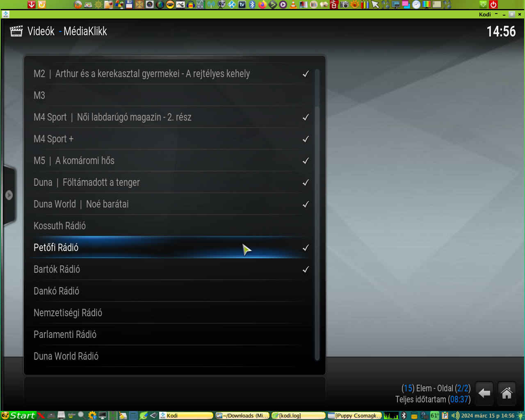Image resolution: width=525 pixels, height=420 pixels.
Task: Launch VLC cone icon in top panel
Action: click(x=293, y=5)
